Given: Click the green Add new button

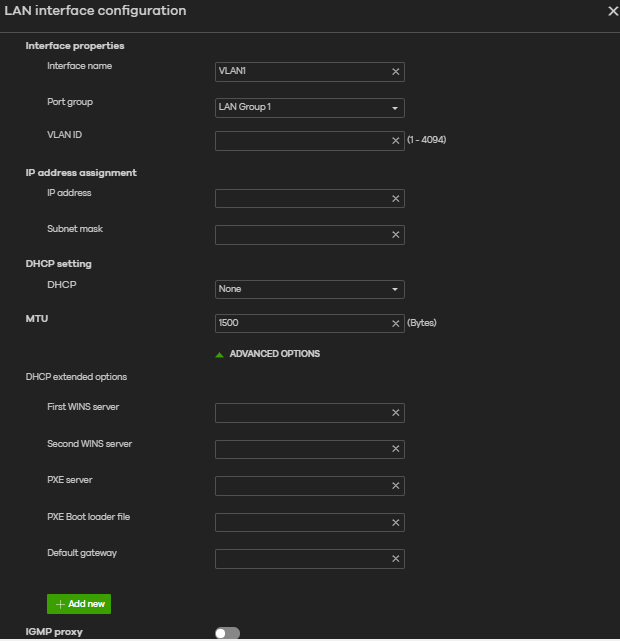Looking at the screenshot, I should pyautogui.click(x=79, y=604).
